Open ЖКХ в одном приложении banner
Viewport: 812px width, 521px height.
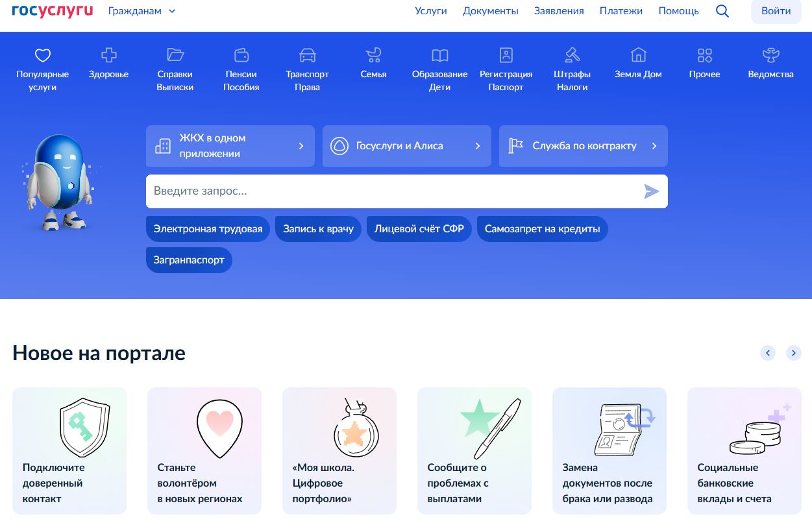(x=230, y=146)
